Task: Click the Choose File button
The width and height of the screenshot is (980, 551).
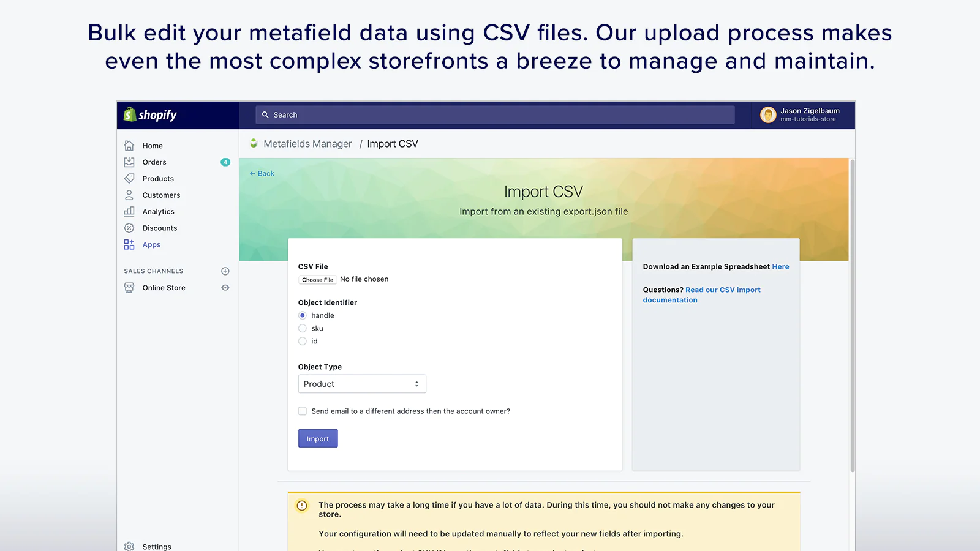Action: [318, 280]
